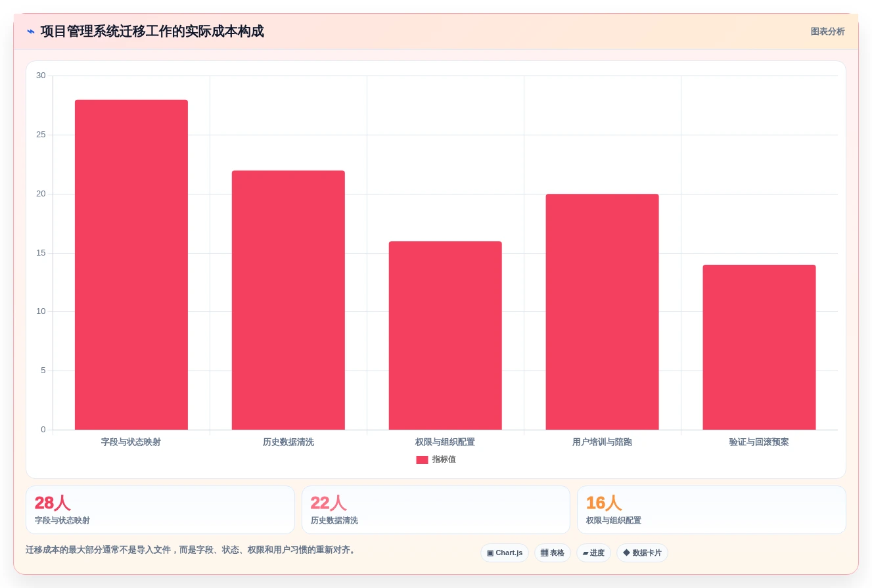Screen dimensions: 872x588
Task: Click the 验证与回滚预案 axis label
Action: point(759,442)
